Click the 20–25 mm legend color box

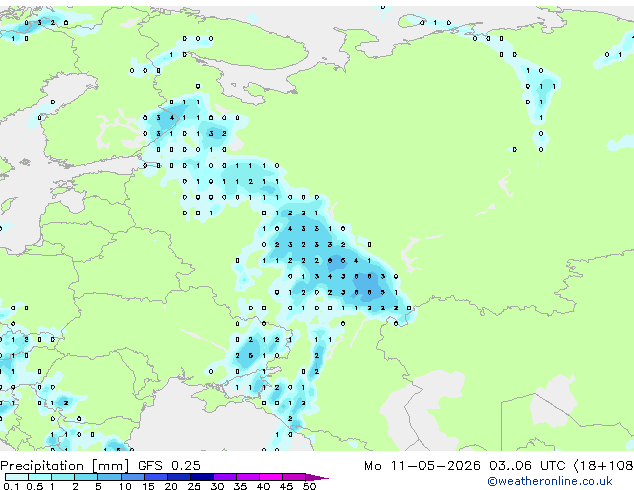tap(179, 477)
